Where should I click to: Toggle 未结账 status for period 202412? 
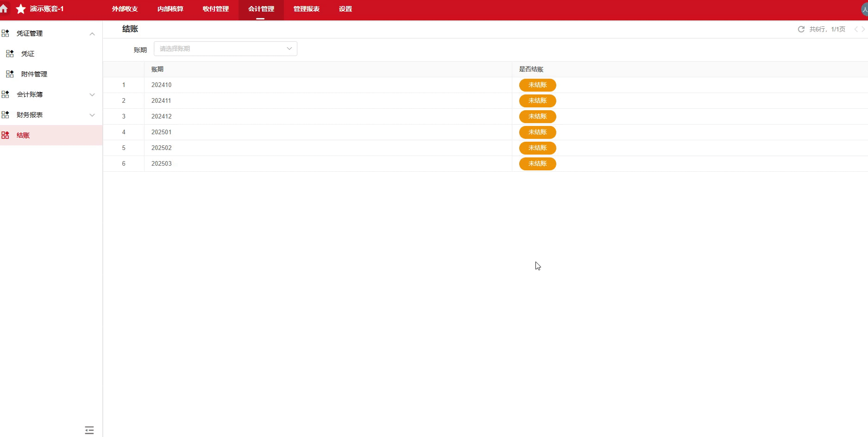coord(537,117)
